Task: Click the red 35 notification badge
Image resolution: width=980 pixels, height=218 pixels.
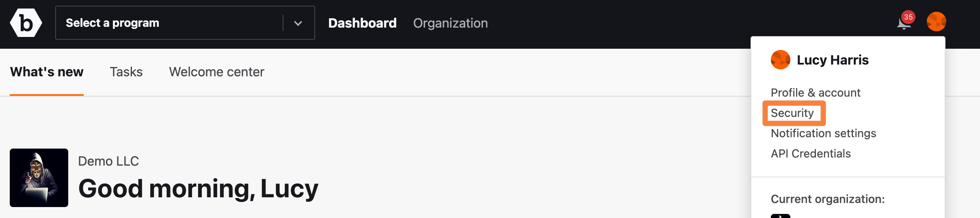Action: pos(908,17)
